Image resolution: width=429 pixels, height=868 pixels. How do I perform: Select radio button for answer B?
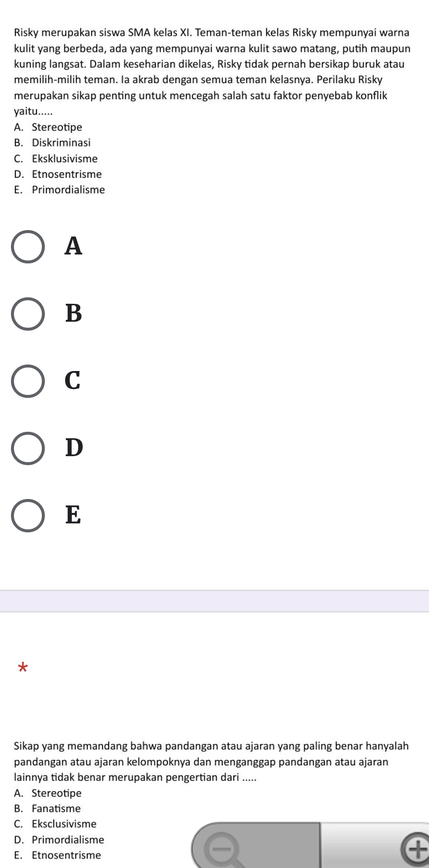tap(28, 314)
